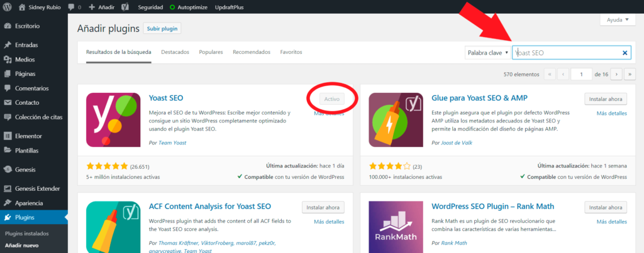
Task: Open the Entradas pin icon
Action: click(x=8, y=45)
